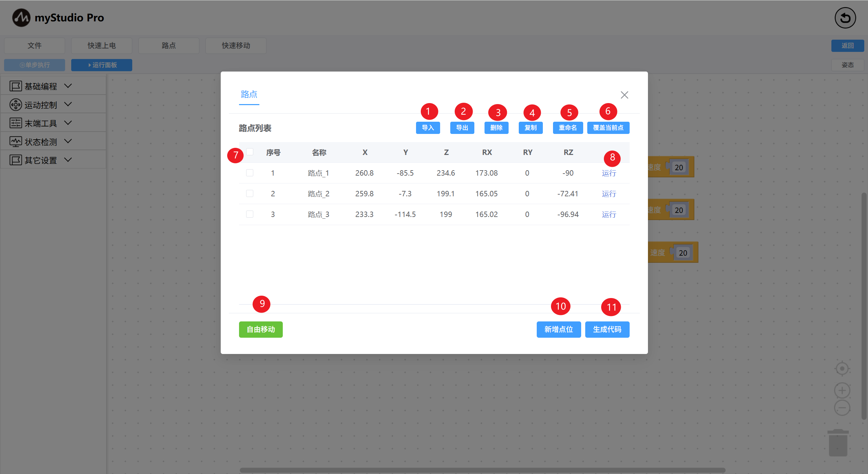Viewport: 868px width, 474px height.
Task: Click the trash can icon
Action: coord(838,443)
